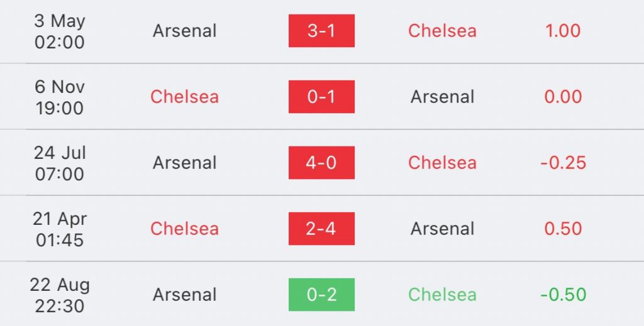Select Chelsea home team on 21 Apr
Screen dimensions: 644x326
pyautogui.click(x=184, y=229)
